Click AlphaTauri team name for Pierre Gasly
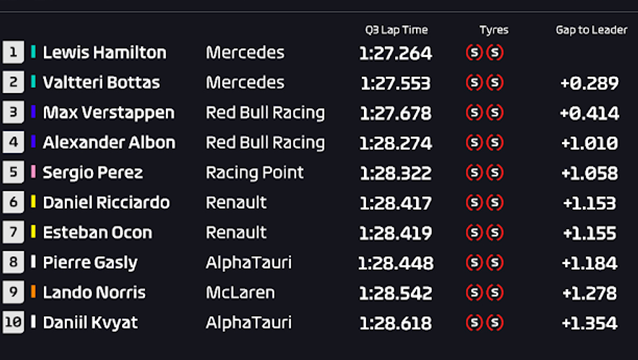This screenshot has width=638, height=360. (x=249, y=262)
